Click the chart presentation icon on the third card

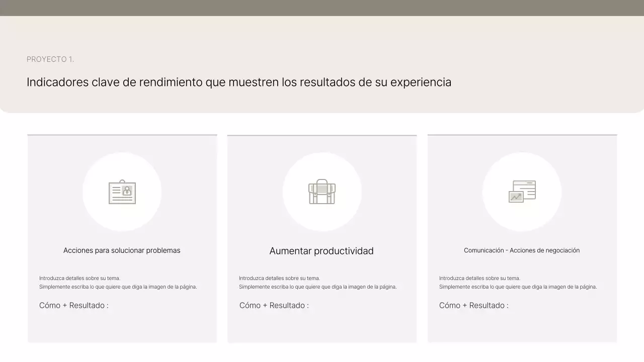(522, 192)
